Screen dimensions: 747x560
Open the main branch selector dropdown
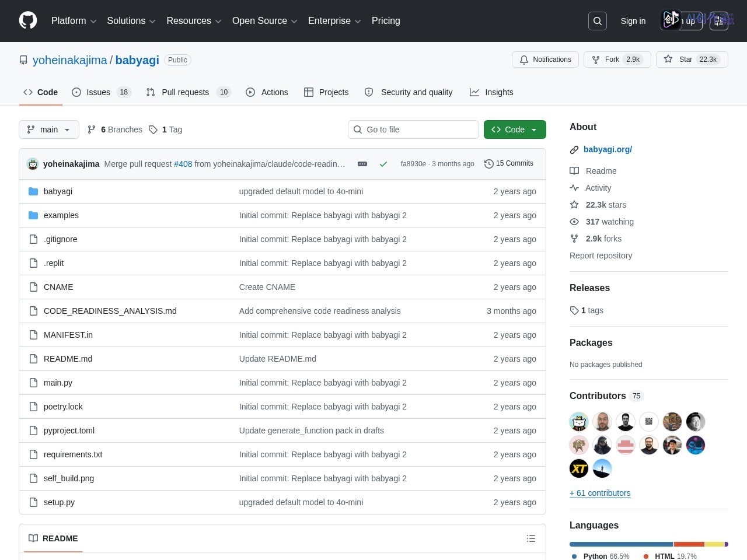pyautogui.click(x=49, y=129)
